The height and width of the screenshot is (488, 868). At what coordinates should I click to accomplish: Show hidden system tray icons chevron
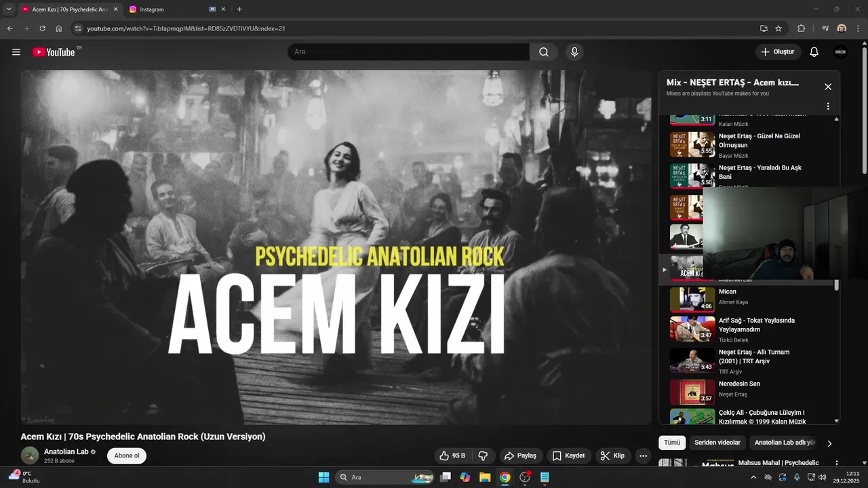click(x=753, y=477)
